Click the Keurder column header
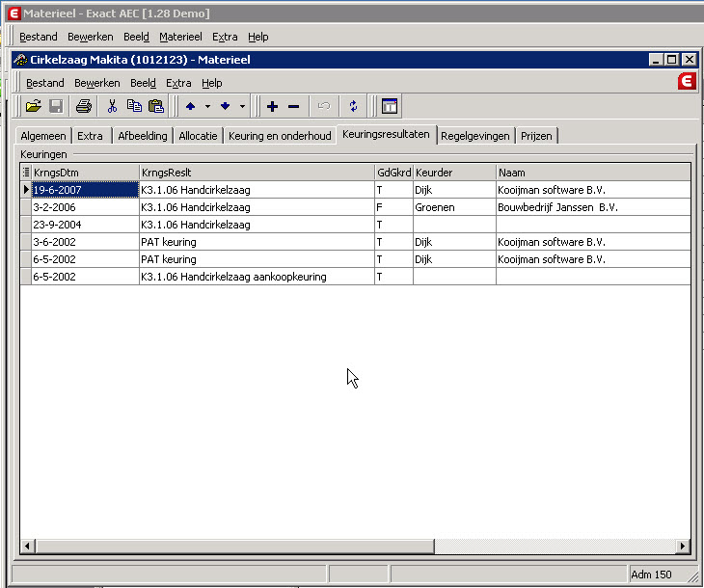The width and height of the screenshot is (704, 588). [x=454, y=173]
